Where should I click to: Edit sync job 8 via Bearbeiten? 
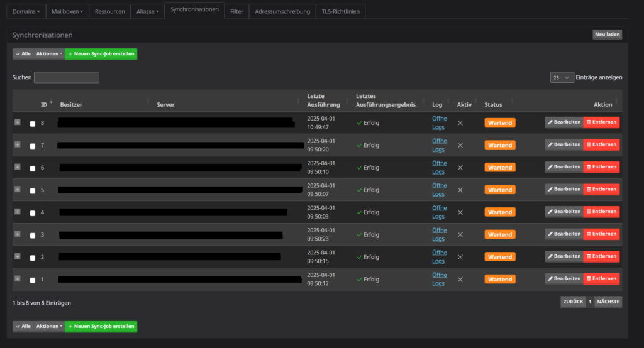click(564, 122)
